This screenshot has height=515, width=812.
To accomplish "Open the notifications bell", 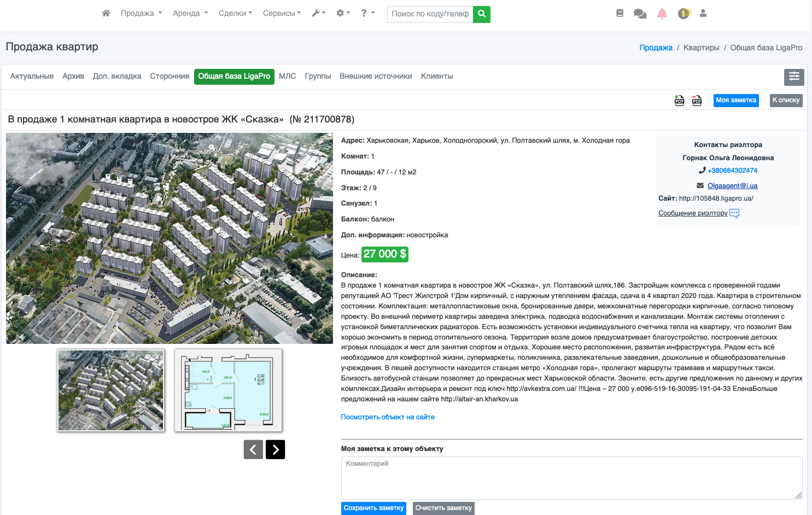I will (662, 14).
